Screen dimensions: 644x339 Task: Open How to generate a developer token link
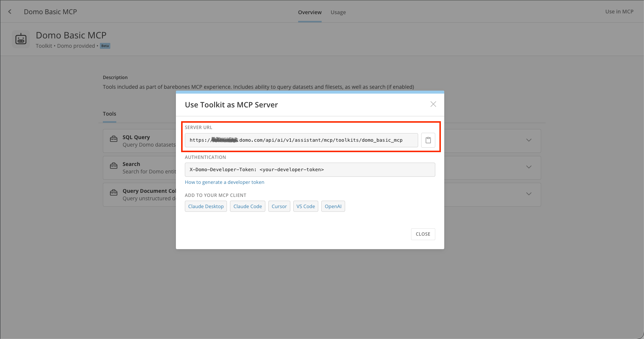224,182
